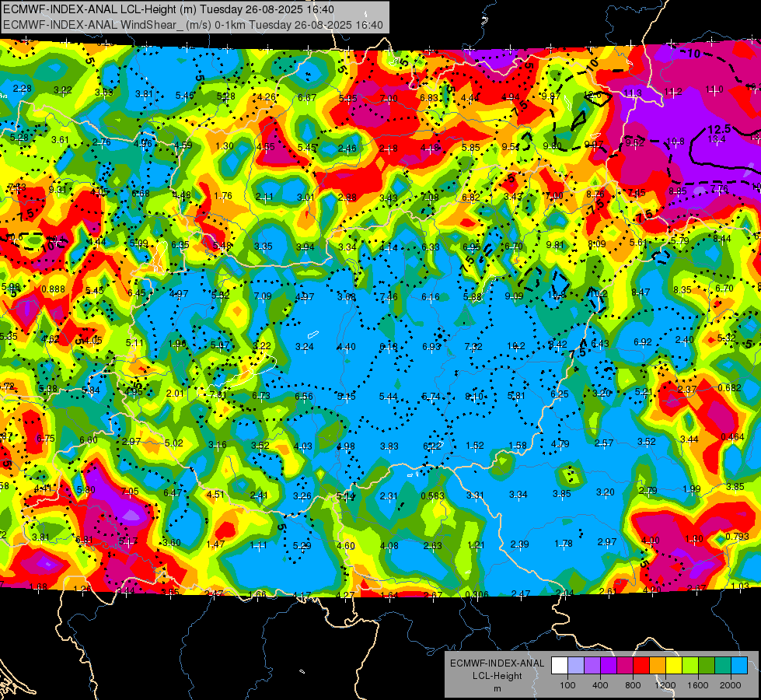Screen dimensions: 761x700
Task: Click the teal legend swatch
Action: [x=723, y=666]
